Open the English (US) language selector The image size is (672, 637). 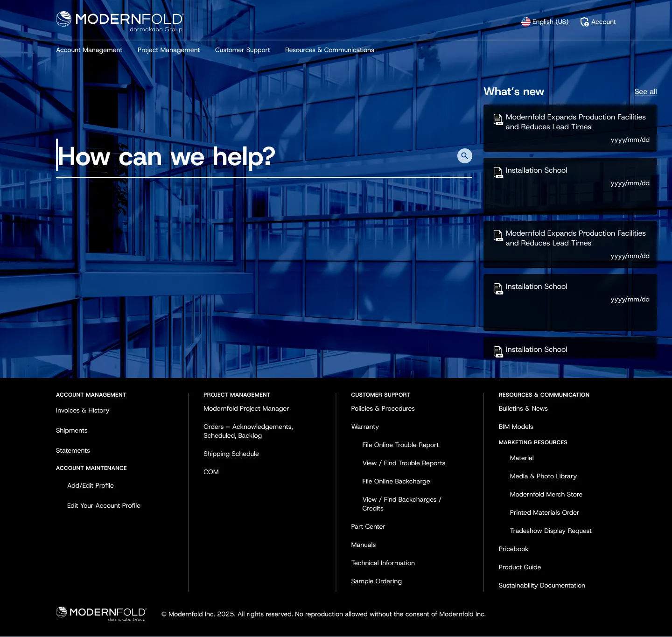pos(551,21)
